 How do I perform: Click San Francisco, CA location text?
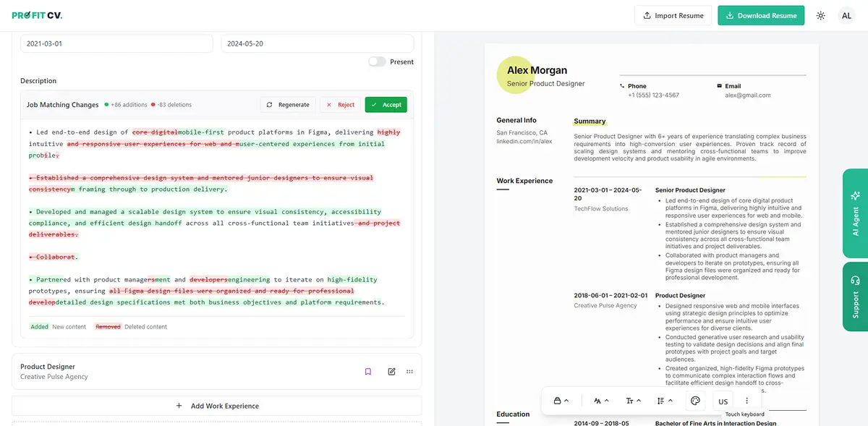click(x=522, y=133)
